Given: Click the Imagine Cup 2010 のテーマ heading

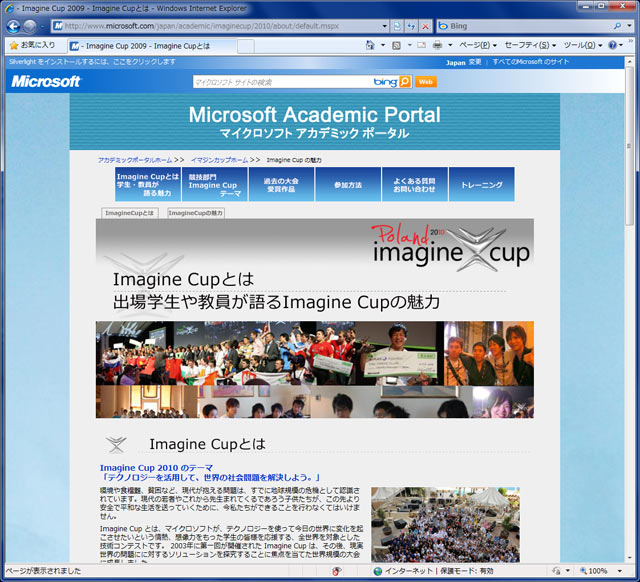Looking at the screenshot, I should click(156, 468).
